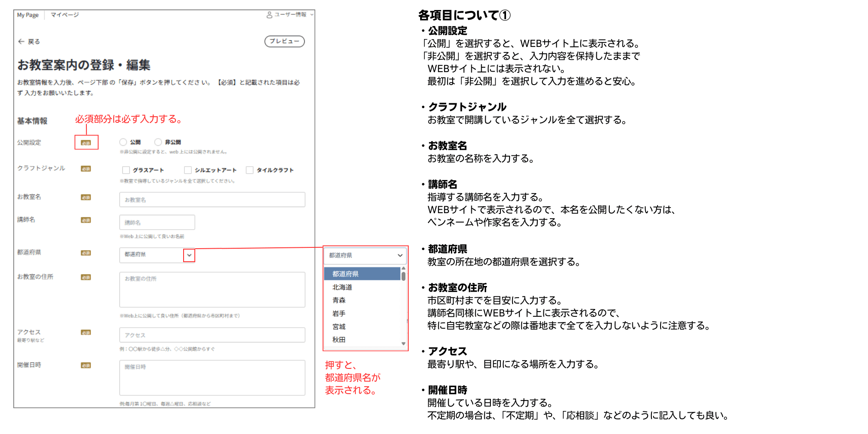Screen dimensions: 868x434
Task: Collapse the expanded 都道府県 select box chevron
Action: coord(400,256)
